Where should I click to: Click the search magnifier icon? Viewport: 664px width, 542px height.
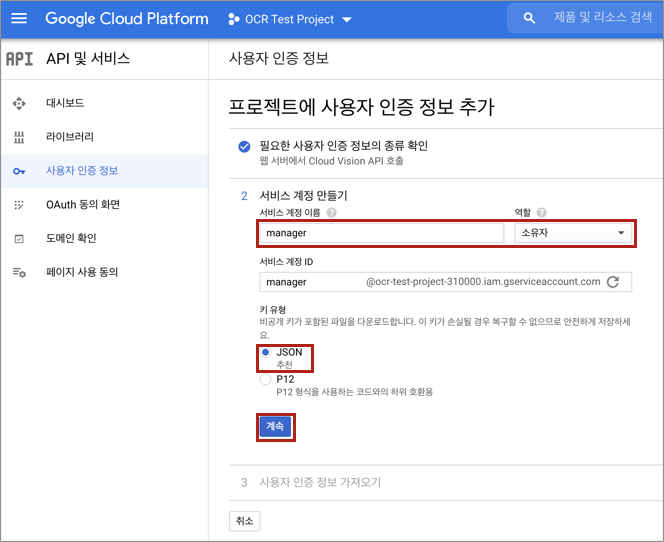529,18
